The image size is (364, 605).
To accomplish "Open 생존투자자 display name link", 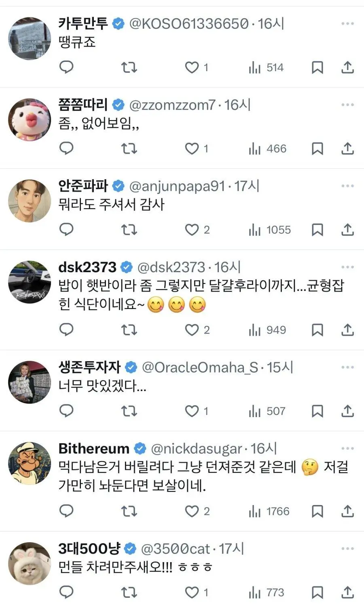I will (x=90, y=367).
